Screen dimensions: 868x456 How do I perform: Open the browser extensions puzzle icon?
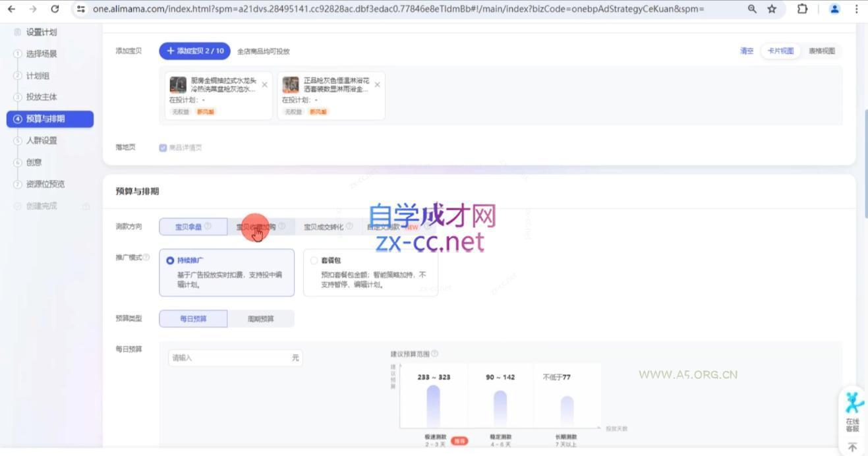(802, 9)
